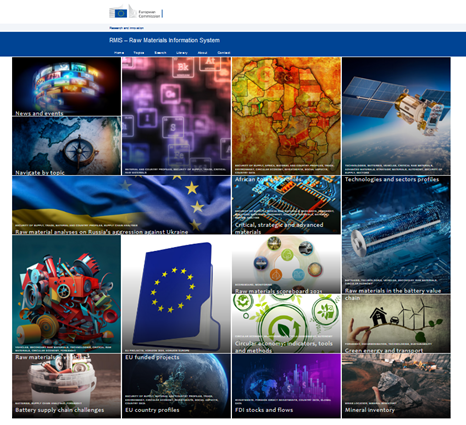Open the African country profiles map tile
This screenshot has width=466, height=425.
pyautogui.click(x=286, y=116)
